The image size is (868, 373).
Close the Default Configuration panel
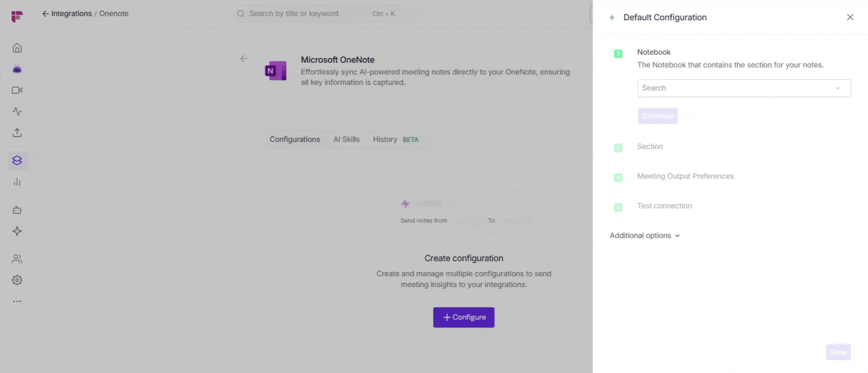(850, 17)
